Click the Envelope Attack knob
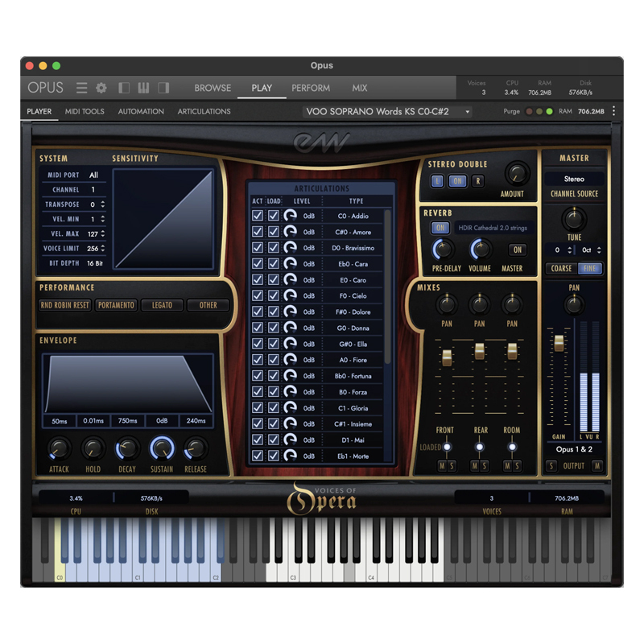 pyautogui.click(x=59, y=448)
